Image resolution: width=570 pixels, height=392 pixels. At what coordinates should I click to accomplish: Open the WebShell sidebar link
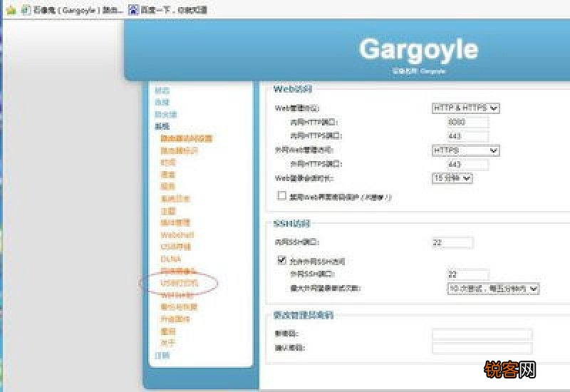click(x=177, y=235)
